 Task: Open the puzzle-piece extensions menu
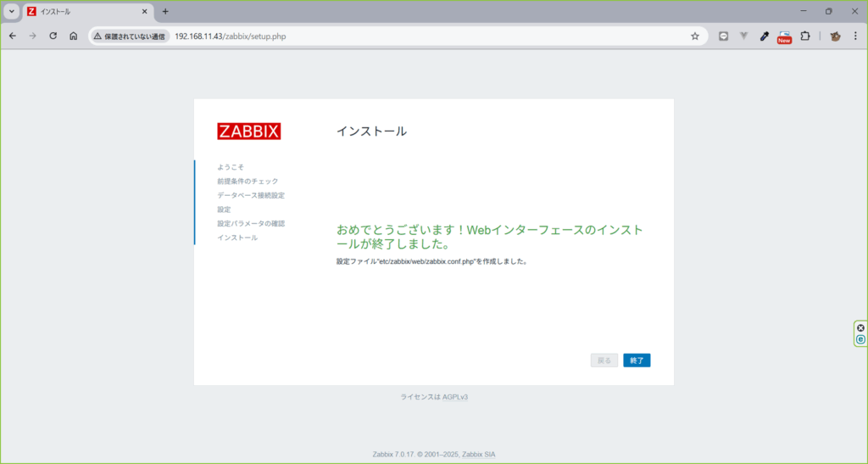click(x=805, y=36)
